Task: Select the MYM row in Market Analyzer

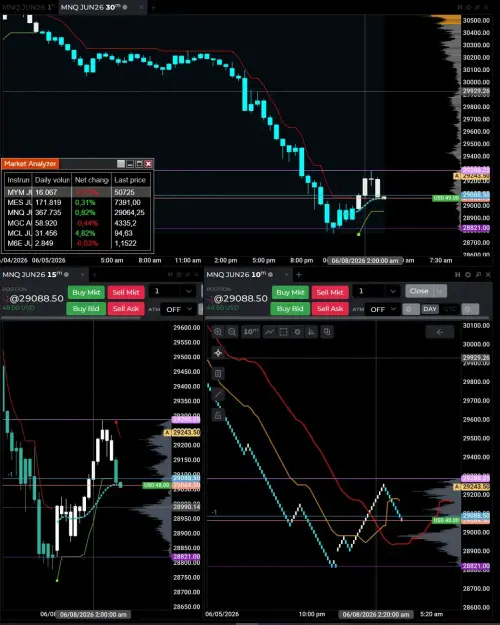Action: pyautogui.click(x=77, y=192)
